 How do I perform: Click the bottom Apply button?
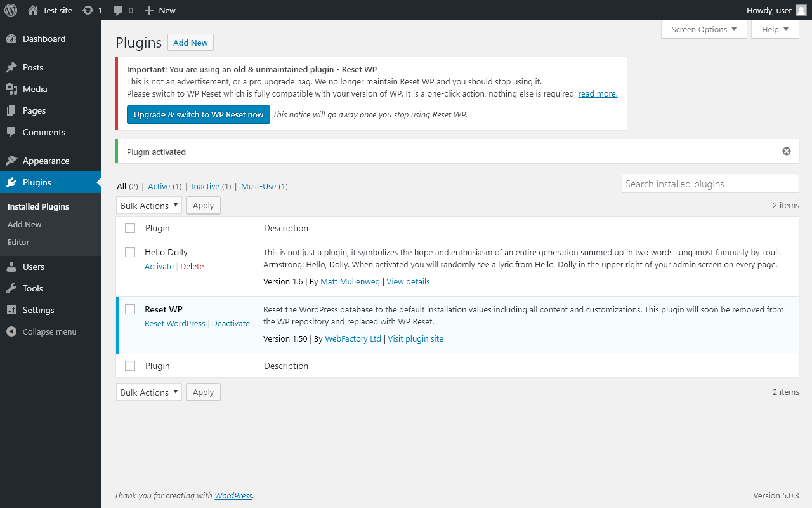pyautogui.click(x=203, y=392)
